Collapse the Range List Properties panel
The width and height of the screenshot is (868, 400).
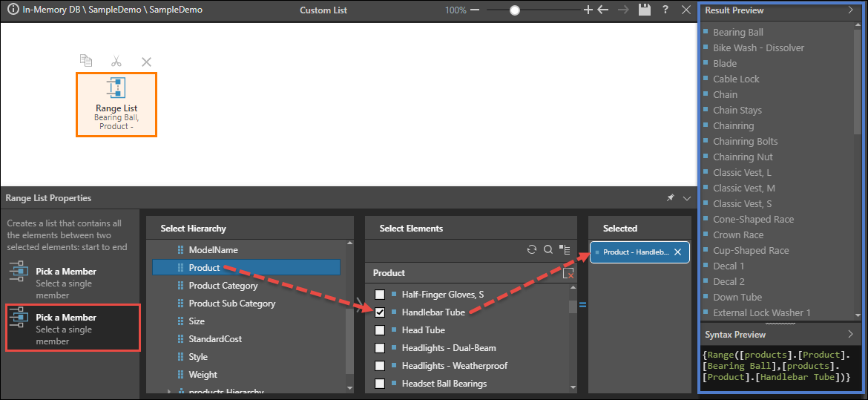686,198
